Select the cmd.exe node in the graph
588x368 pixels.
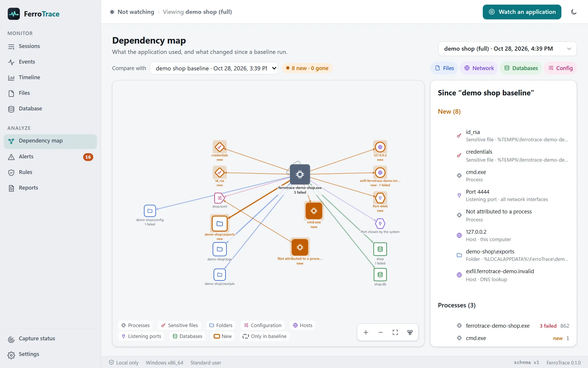pyautogui.click(x=314, y=211)
